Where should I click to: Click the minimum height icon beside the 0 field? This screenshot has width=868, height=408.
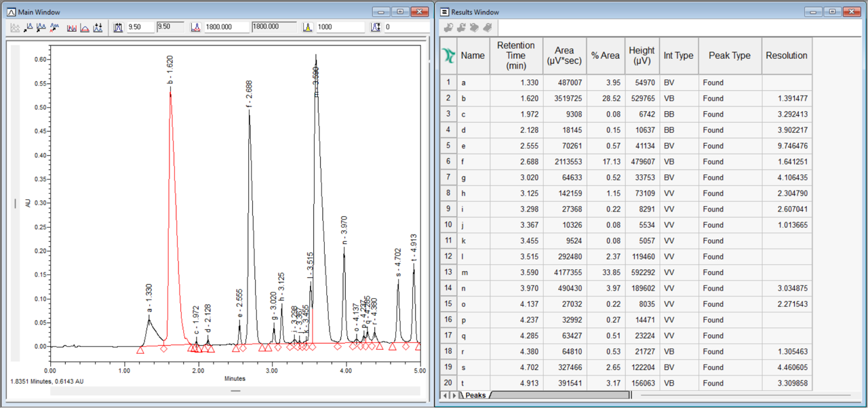pyautogui.click(x=376, y=28)
